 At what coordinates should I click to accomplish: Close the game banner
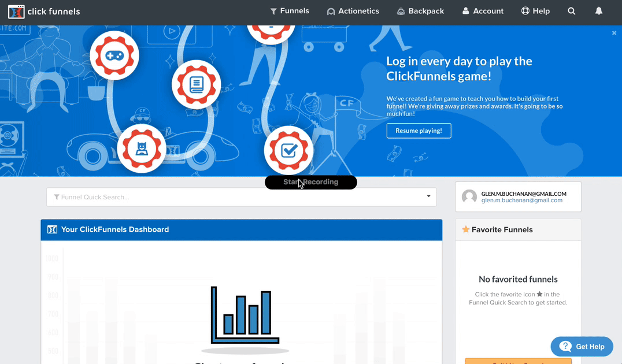[x=614, y=33]
